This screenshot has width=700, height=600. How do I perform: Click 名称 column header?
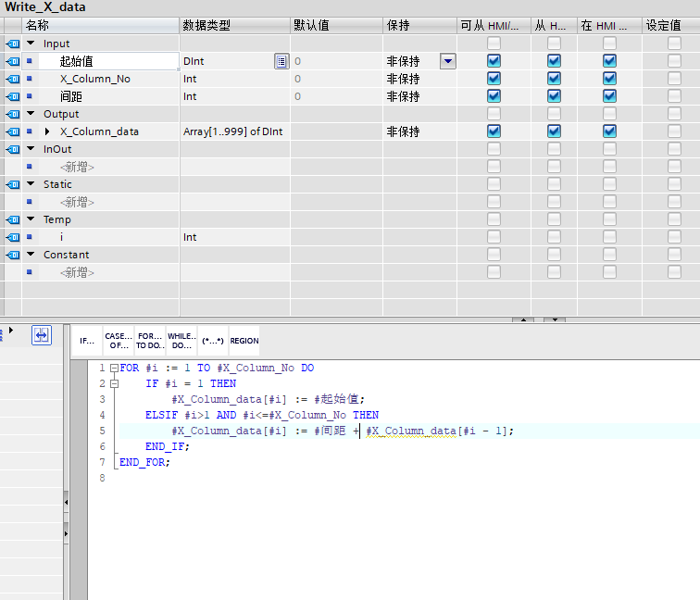pos(38,25)
